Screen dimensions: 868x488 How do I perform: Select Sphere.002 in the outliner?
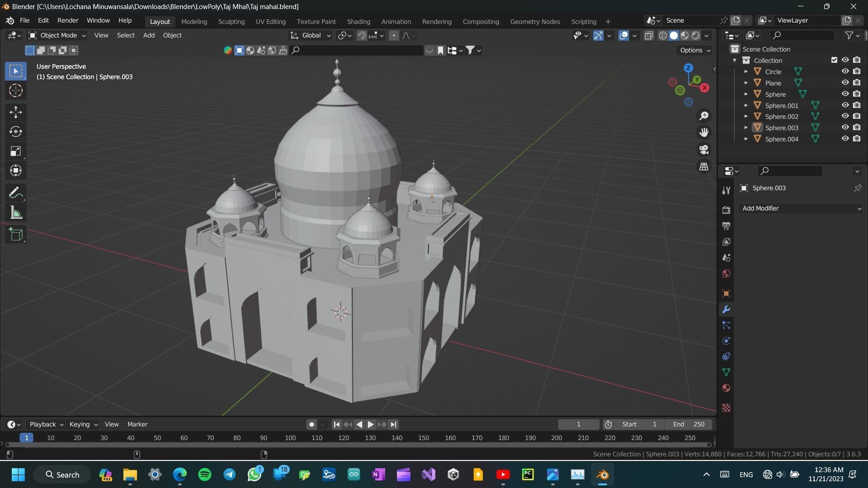click(781, 117)
